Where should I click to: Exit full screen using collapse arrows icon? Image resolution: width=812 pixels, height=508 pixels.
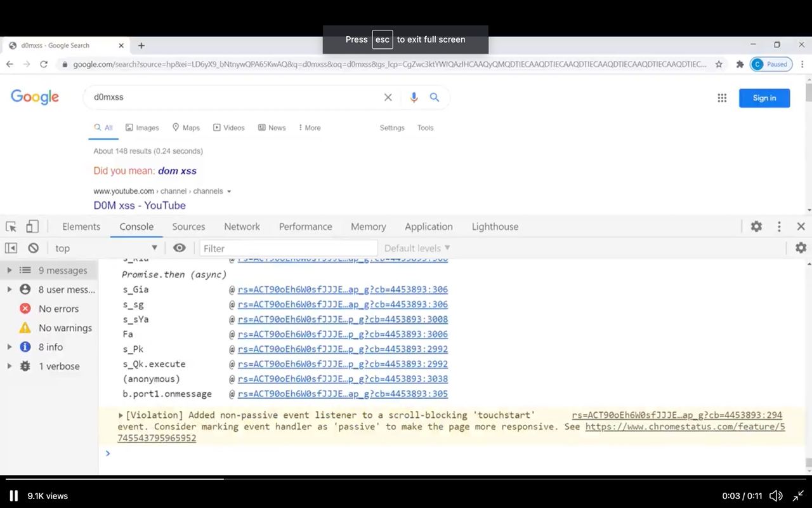tap(798, 496)
